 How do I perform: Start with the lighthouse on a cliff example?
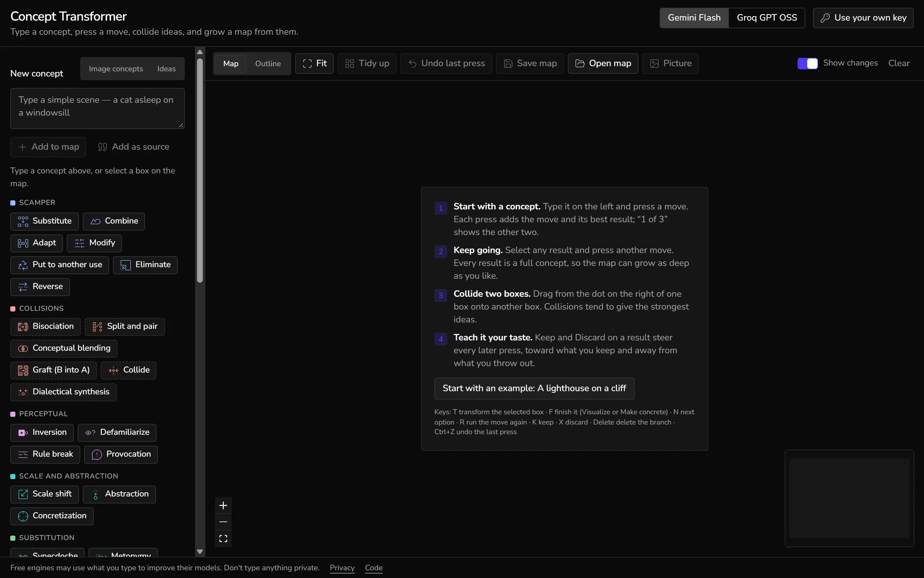tap(534, 389)
